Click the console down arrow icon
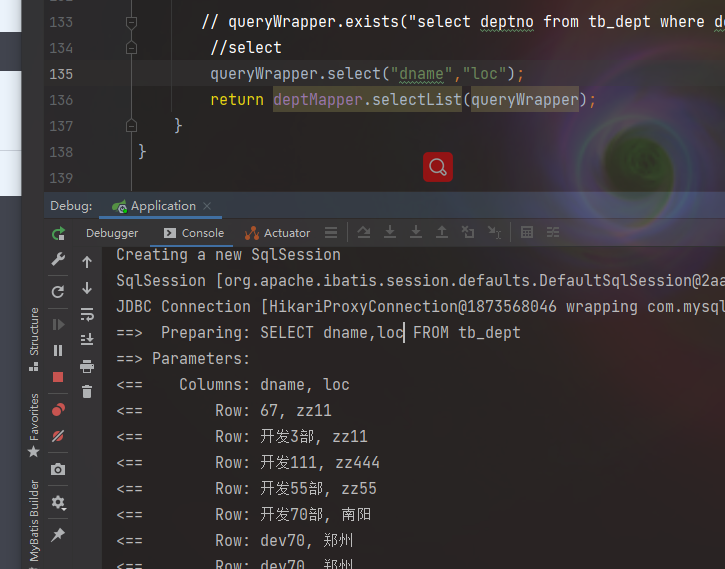 (87, 288)
